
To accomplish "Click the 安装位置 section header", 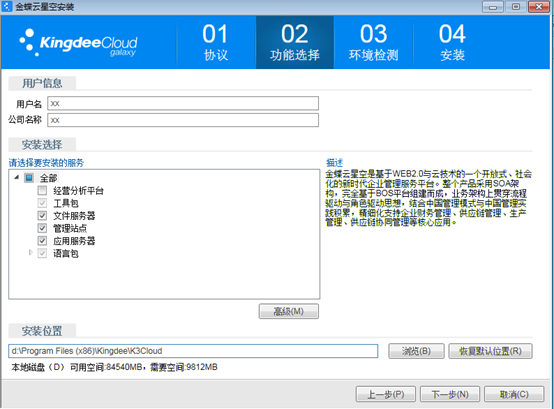I will tap(42, 331).
